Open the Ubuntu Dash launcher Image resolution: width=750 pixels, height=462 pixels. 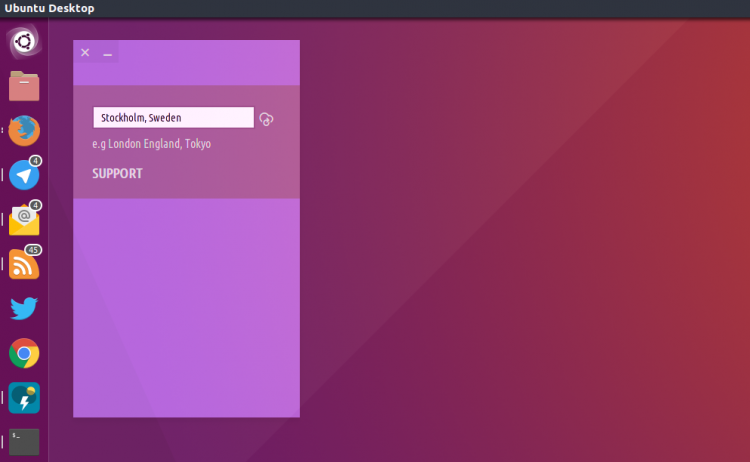point(24,42)
